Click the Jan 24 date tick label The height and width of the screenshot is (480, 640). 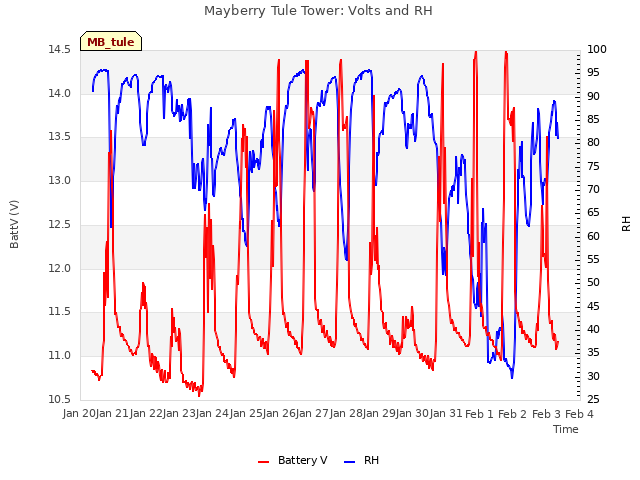[x=213, y=414]
